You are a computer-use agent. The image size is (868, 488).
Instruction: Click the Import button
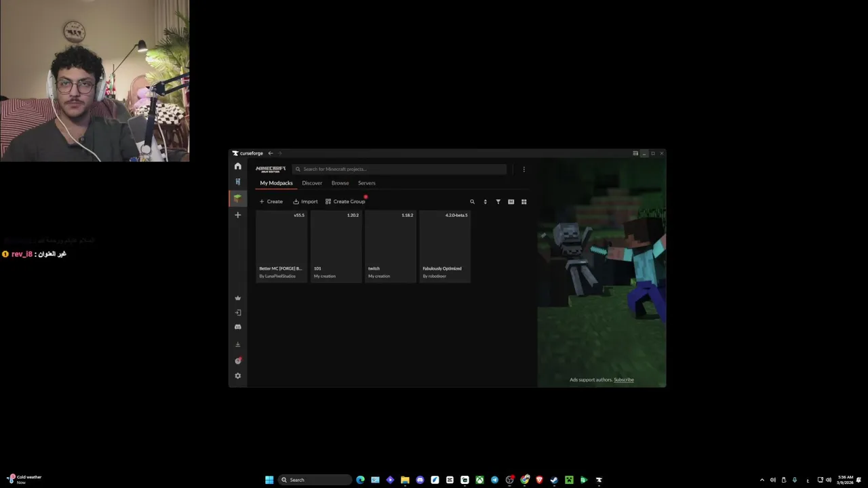pyautogui.click(x=305, y=201)
